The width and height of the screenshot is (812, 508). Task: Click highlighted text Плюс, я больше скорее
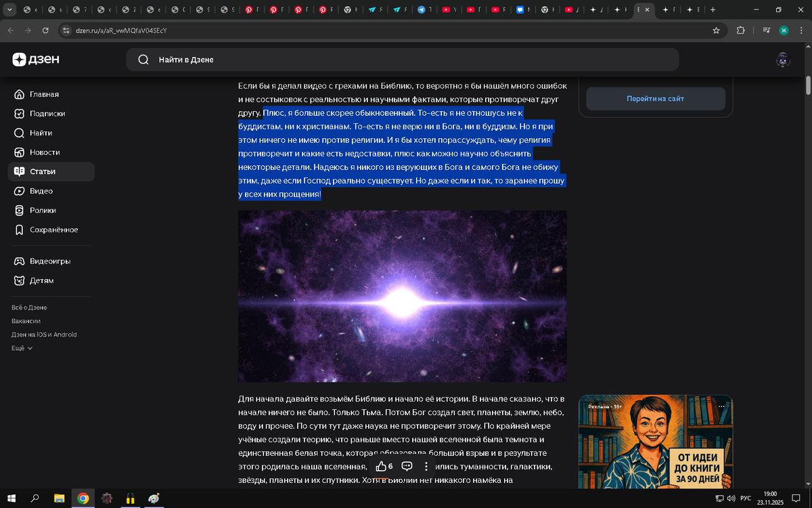pyautogui.click(x=403, y=154)
